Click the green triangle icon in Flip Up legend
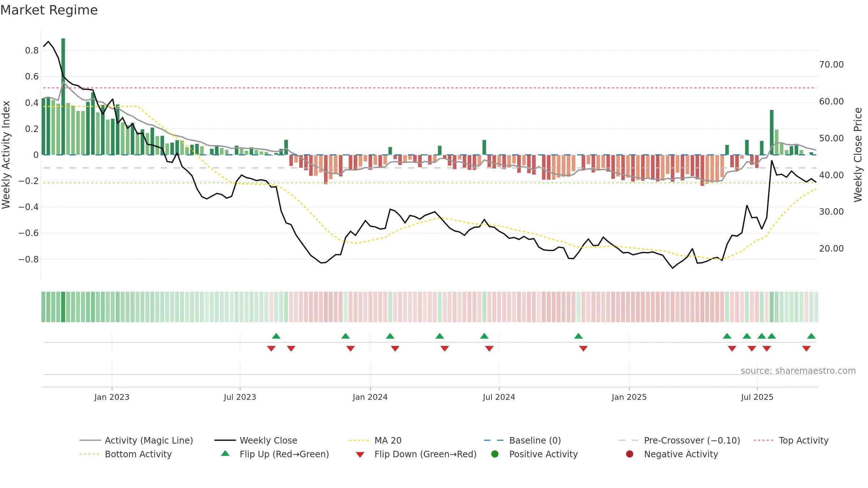868x488 pixels. pos(225,453)
